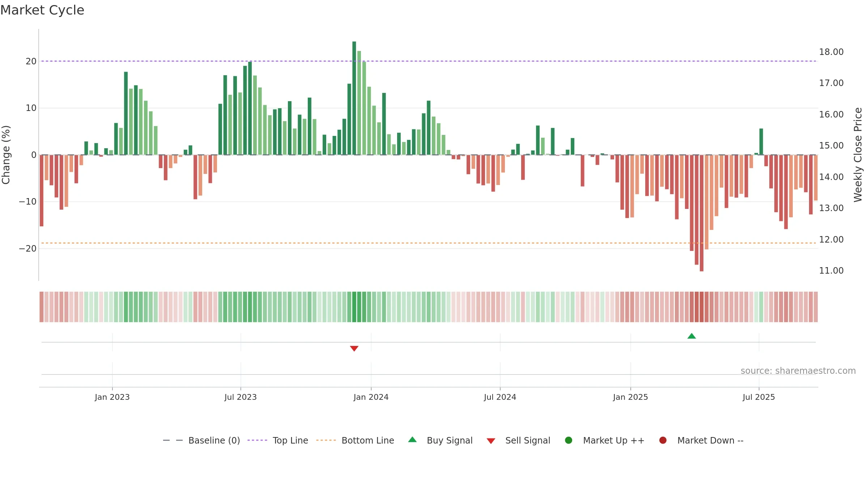Click the Change (%) axis title
The image size is (868, 488).
pos(6,155)
